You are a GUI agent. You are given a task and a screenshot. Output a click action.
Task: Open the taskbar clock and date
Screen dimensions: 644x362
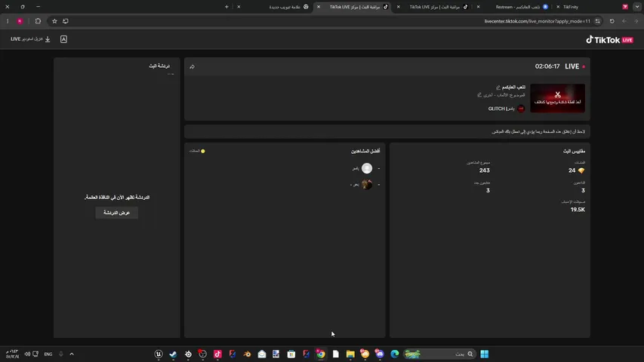click(12, 354)
